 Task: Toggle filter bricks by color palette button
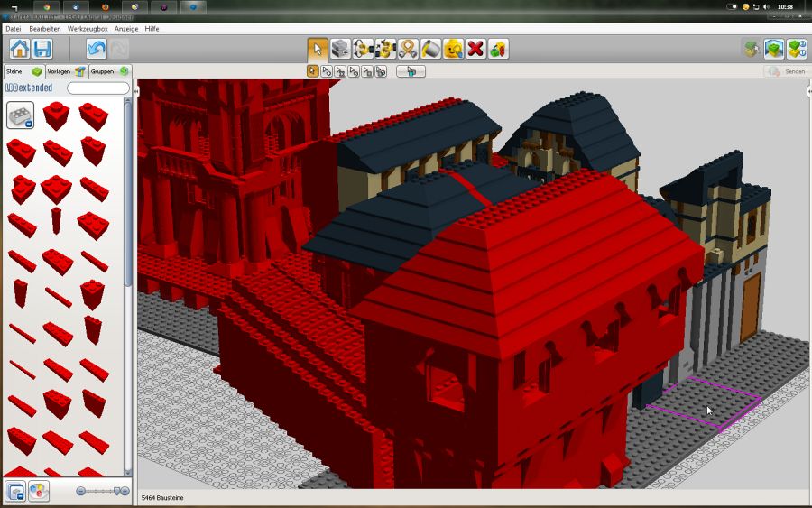(x=38, y=491)
